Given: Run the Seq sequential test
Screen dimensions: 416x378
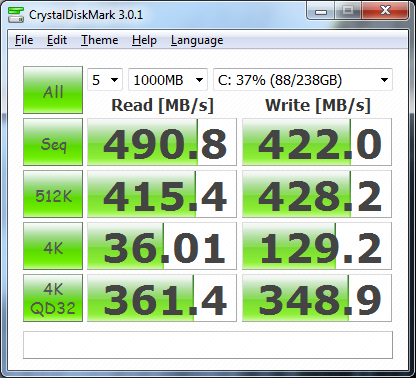Looking at the screenshot, I should [x=53, y=142].
